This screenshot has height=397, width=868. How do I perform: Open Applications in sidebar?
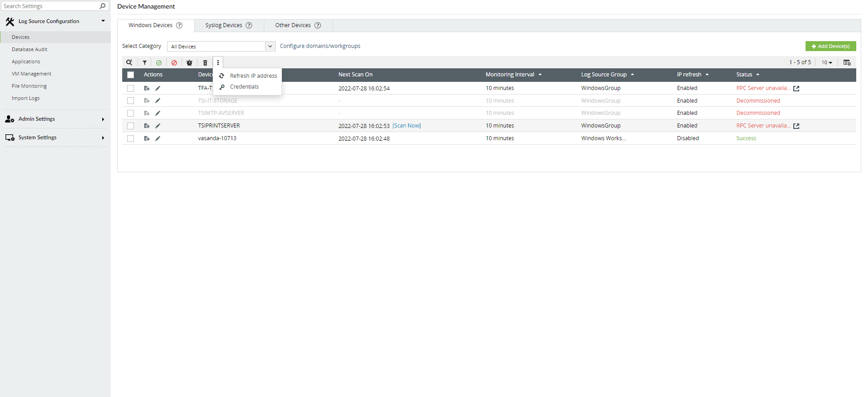coord(26,61)
